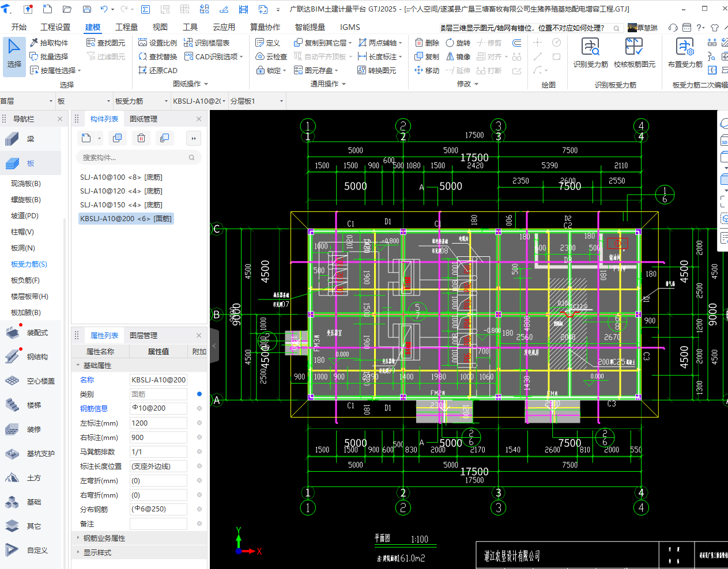Click the save icon in title bar

[86, 9]
